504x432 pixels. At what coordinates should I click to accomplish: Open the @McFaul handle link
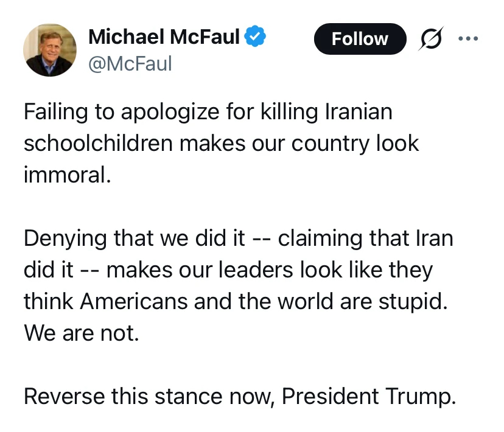point(130,63)
